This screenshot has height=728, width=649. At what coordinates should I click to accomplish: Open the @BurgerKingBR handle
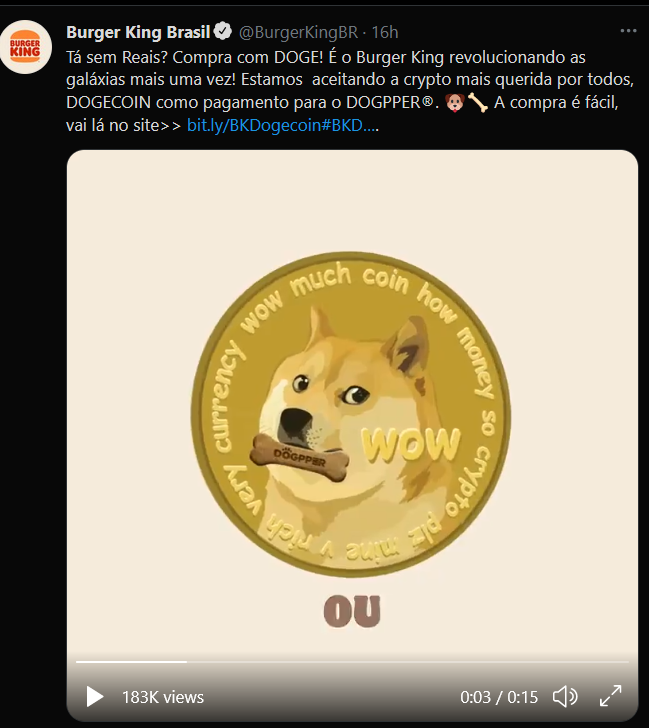tap(299, 32)
